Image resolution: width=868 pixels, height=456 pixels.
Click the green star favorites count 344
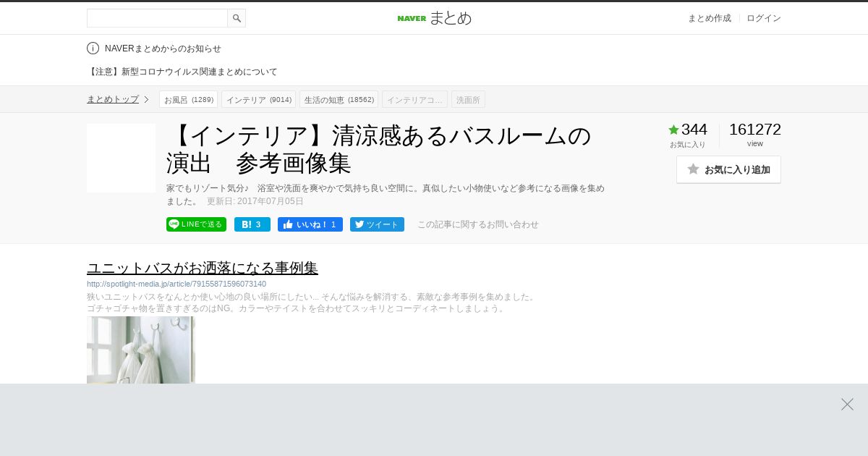[688, 130]
